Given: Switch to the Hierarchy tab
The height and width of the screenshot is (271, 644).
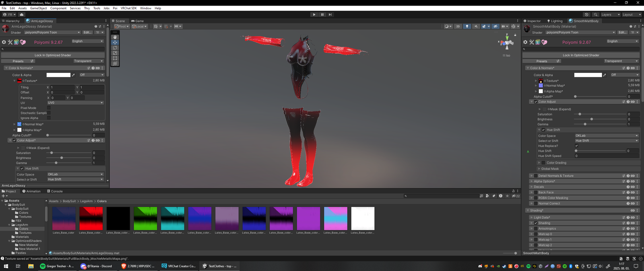Looking at the screenshot, I should 11,21.
